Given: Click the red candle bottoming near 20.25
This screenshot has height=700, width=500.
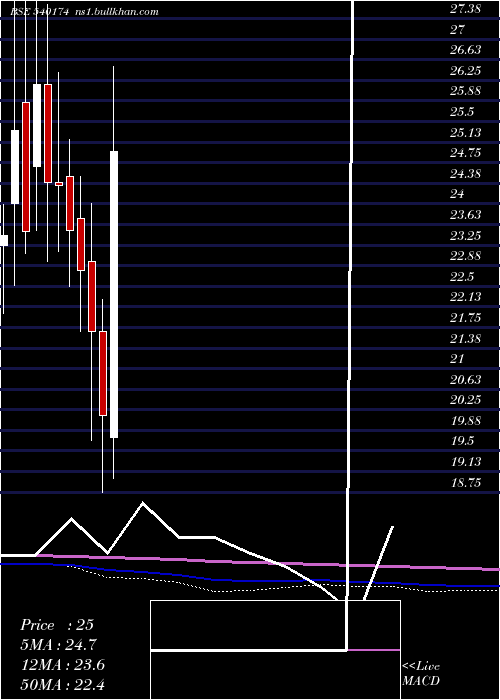Looking at the screenshot, I should coord(103,373).
